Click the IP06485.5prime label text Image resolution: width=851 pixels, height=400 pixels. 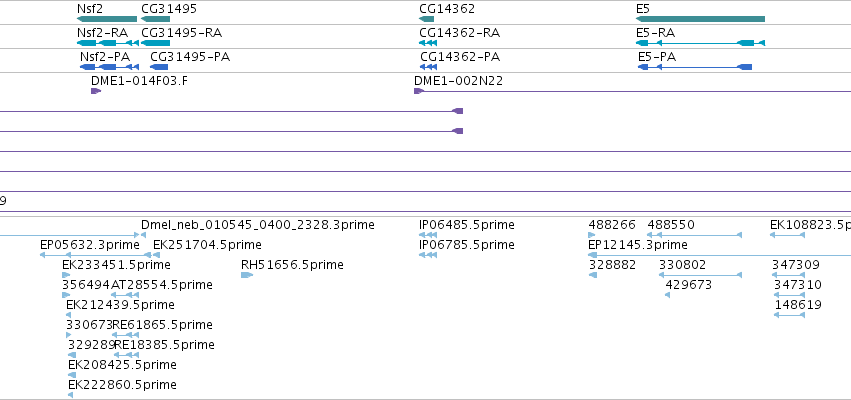coord(467,225)
